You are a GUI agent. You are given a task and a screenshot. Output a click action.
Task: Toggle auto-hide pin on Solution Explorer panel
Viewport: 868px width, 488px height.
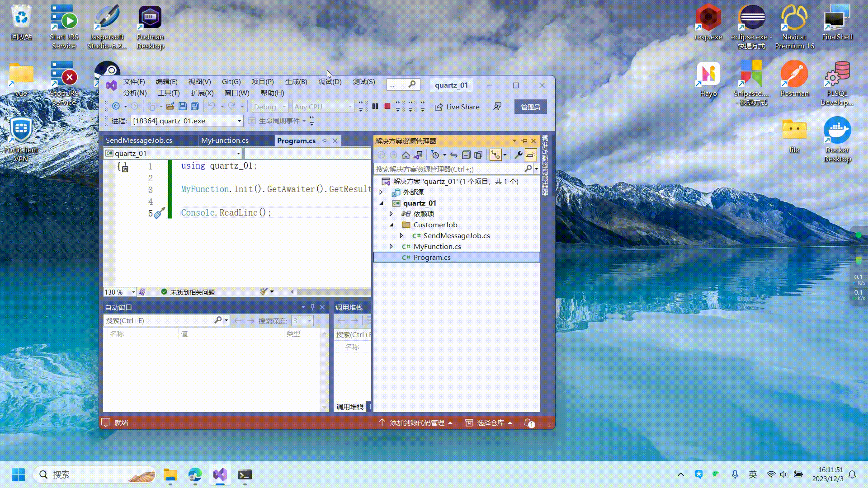(524, 141)
